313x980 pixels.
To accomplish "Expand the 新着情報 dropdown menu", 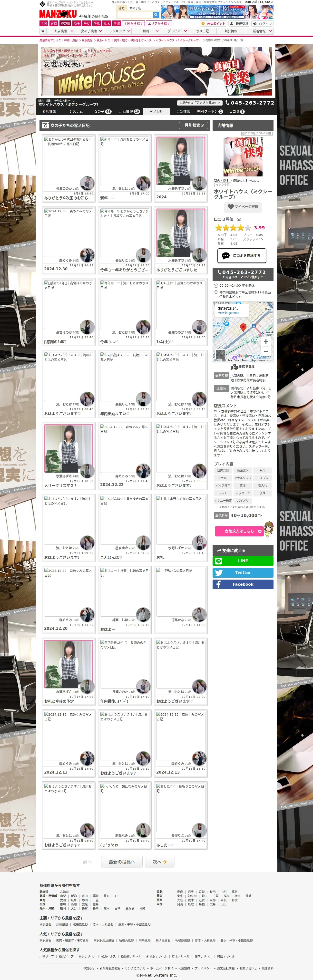I will [259, 31].
